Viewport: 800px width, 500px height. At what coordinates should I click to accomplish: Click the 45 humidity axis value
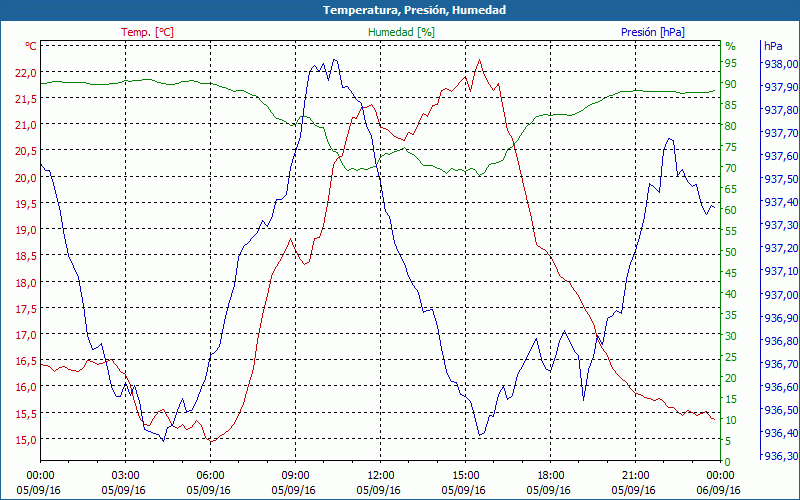pyautogui.click(x=731, y=273)
